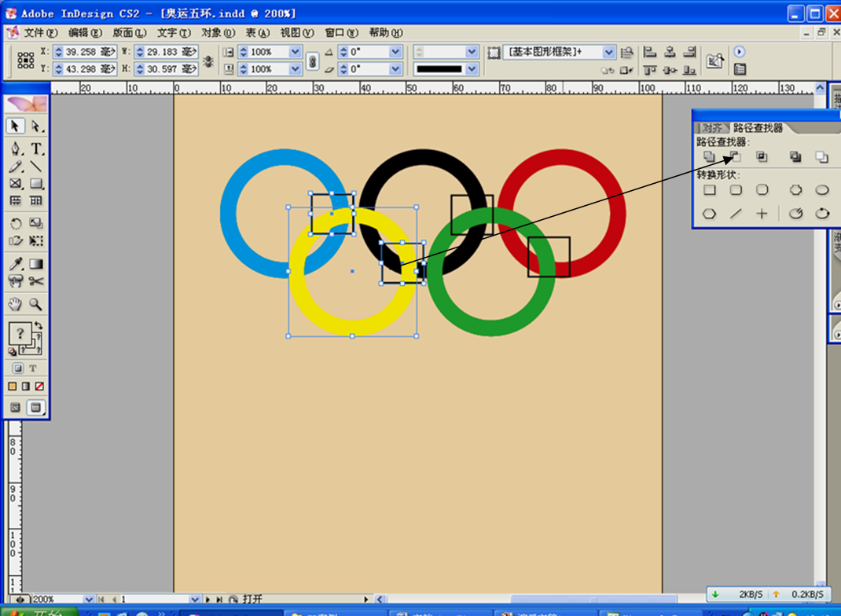Select the Pen tool in the toolbox
The image size is (841, 616).
[16, 148]
